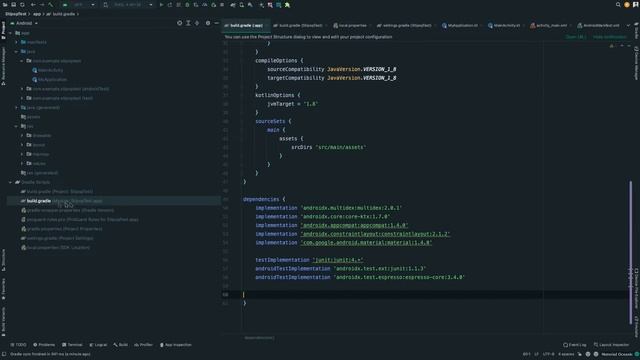640x360 pixels.
Task: Open the file/project icon in main toolbar
Action: point(5,5)
